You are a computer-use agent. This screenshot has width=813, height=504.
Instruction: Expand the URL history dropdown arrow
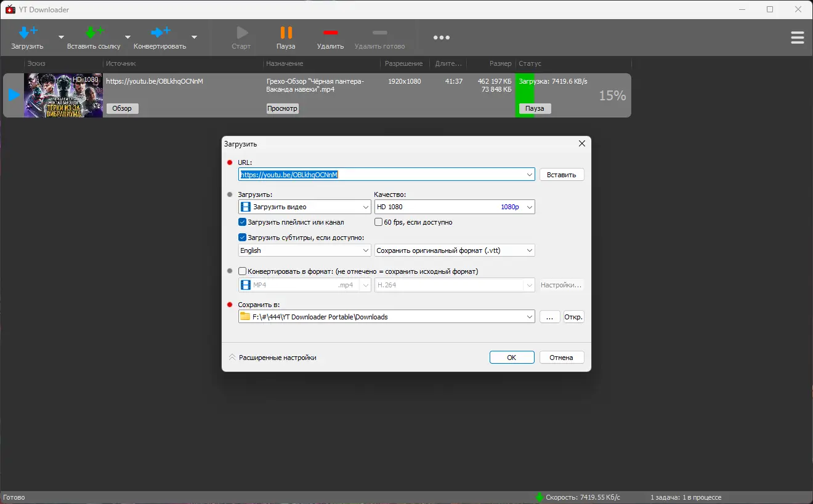click(530, 175)
